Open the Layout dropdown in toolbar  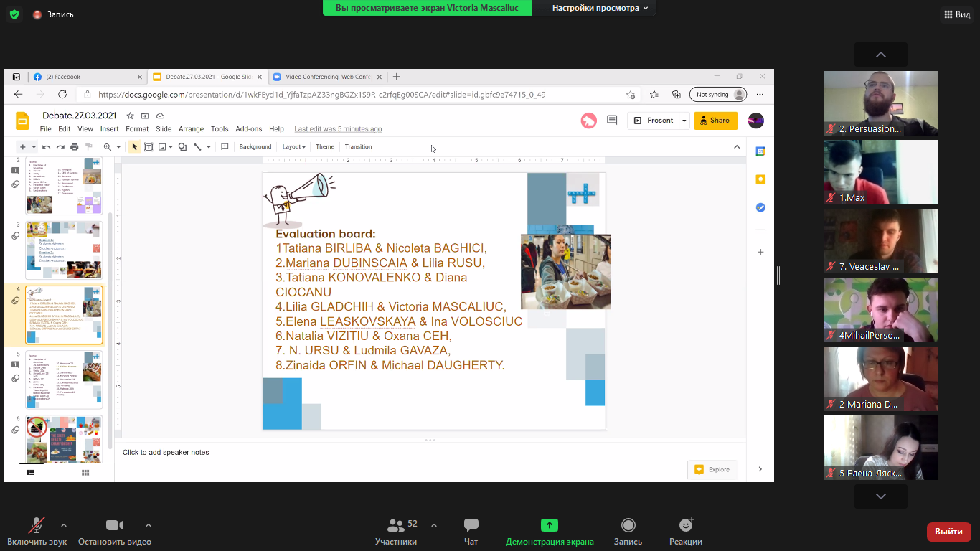point(293,147)
